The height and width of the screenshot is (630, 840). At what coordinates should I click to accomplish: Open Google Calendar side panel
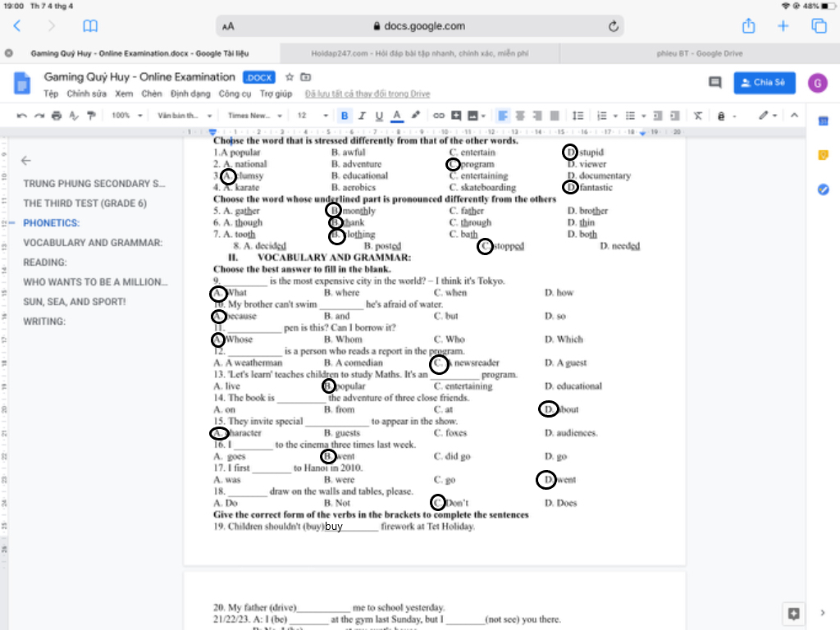pyautogui.click(x=824, y=121)
